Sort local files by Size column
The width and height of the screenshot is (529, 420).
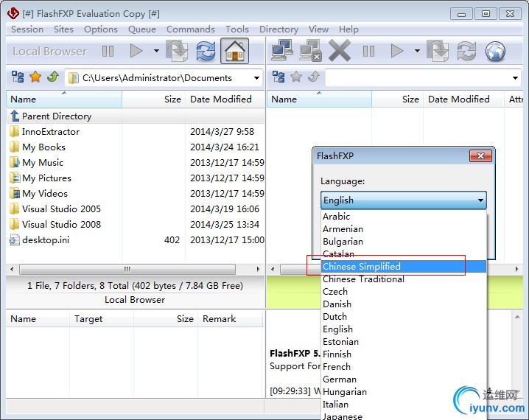click(153, 99)
